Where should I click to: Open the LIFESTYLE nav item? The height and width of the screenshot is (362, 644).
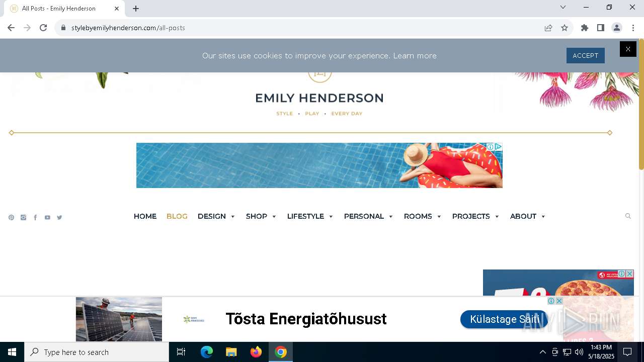(305, 216)
